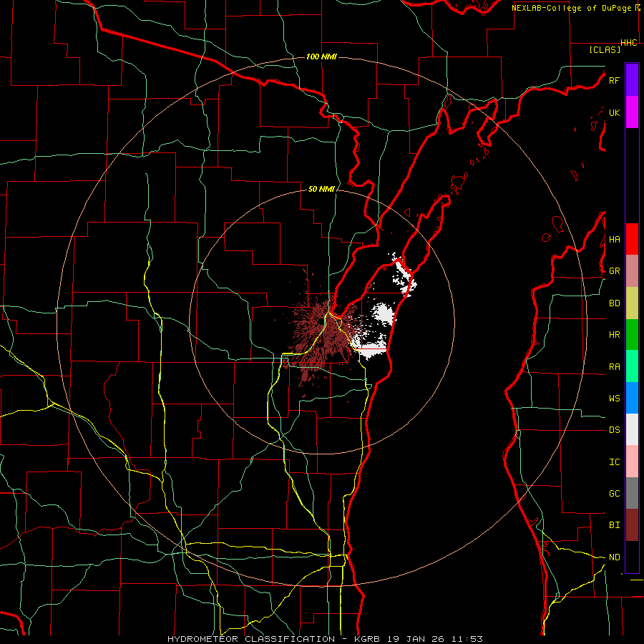Click the BI legend label

click(x=614, y=525)
